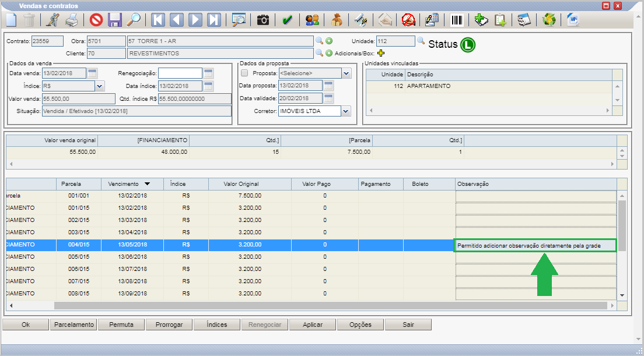Click the Valor Original column header

[x=250, y=184]
